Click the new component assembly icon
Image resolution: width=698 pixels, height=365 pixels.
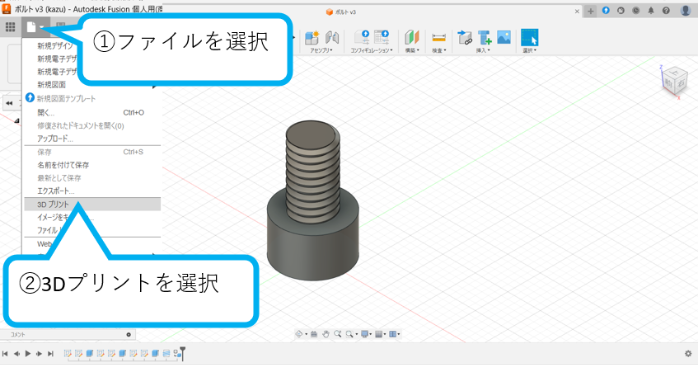[x=312, y=38]
